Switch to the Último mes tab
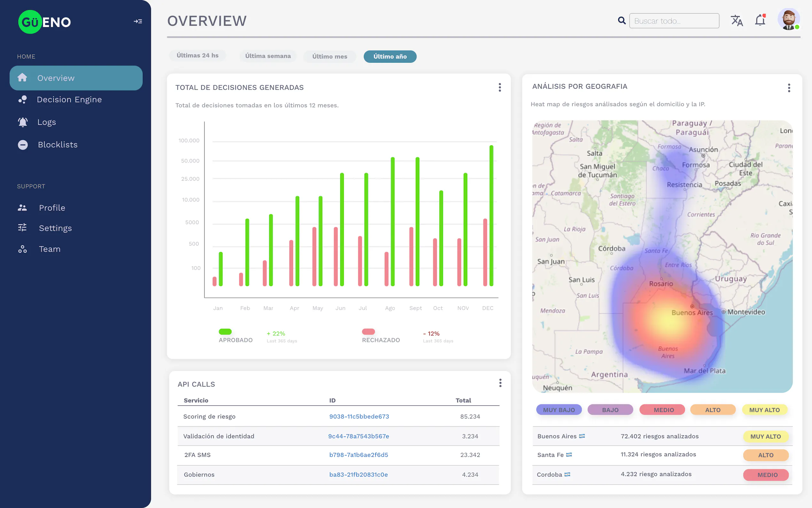Image resolution: width=812 pixels, height=508 pixels. (x=330, y=56)
